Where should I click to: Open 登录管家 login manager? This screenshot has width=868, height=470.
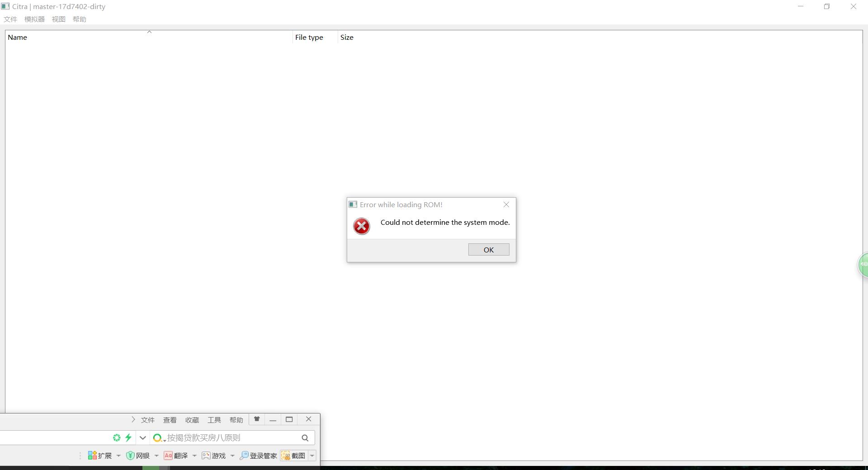(x=258, y=456)
